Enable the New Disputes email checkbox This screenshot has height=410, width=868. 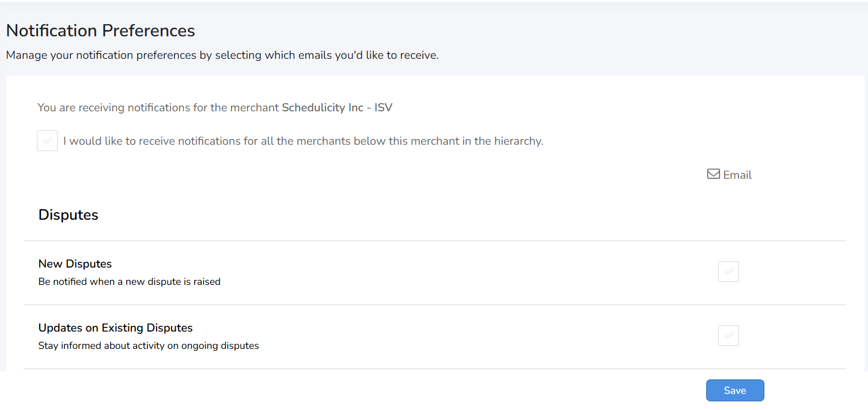(x=728, y=272)
